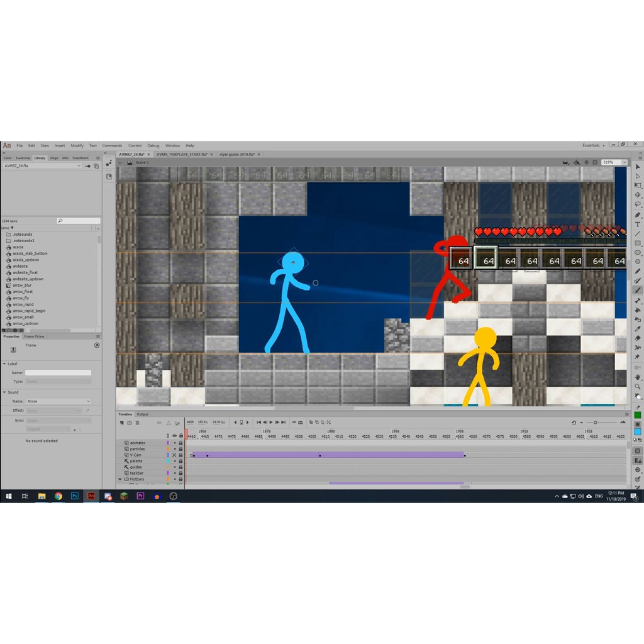Collapse the Hotbars layer folder

coord(120,479)
